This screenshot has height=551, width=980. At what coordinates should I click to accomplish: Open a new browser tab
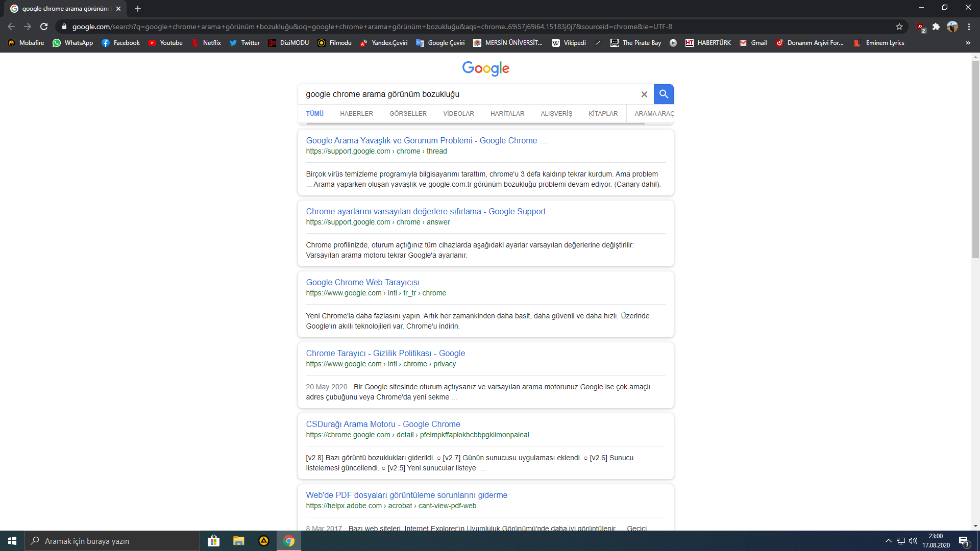point(138,9)
